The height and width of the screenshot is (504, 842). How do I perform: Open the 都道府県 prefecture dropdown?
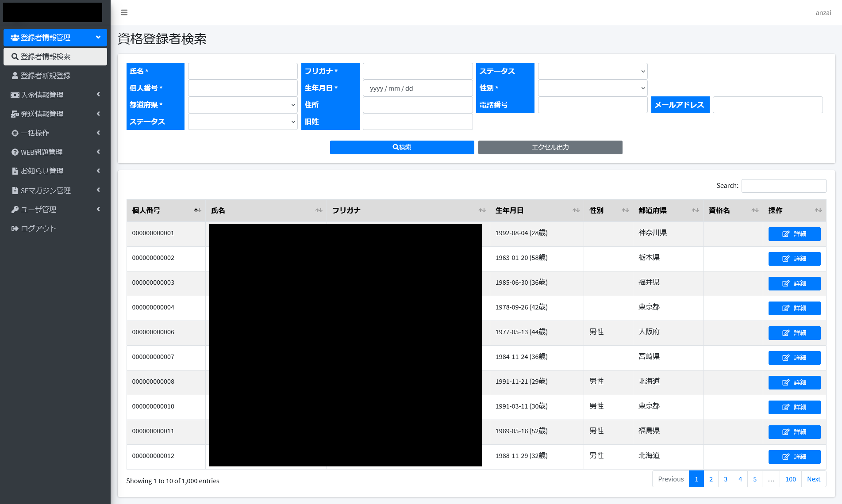coord(242,105)
